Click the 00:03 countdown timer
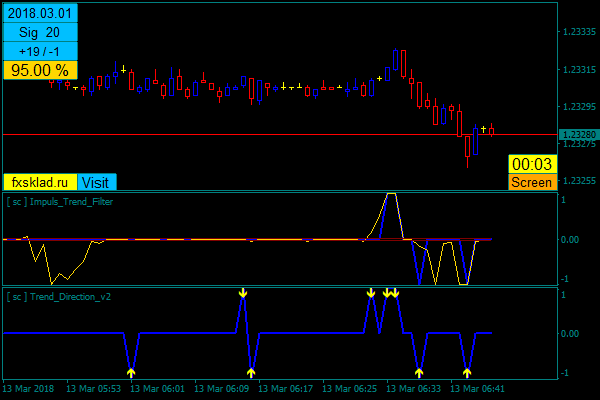 [530, 164]
